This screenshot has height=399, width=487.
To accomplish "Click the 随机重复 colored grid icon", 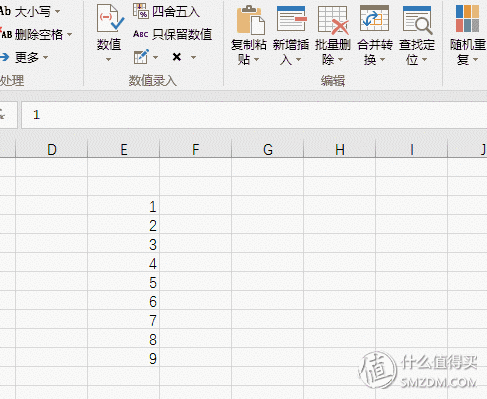I will coord(467,18).
